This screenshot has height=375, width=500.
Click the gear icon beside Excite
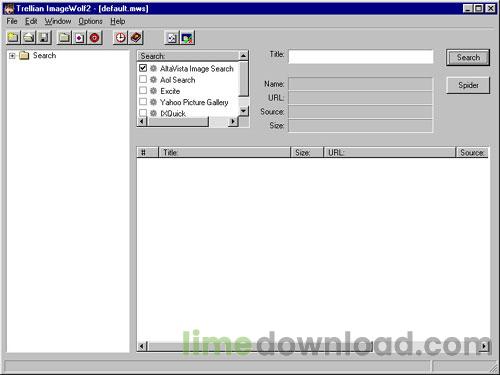pos(153,91)
